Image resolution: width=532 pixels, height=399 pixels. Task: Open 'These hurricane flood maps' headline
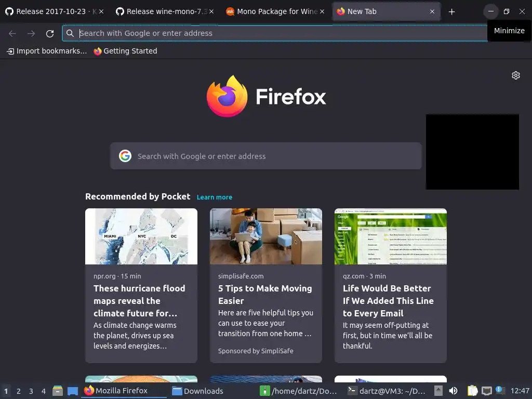pyautogui.click(x=139, y=301)
